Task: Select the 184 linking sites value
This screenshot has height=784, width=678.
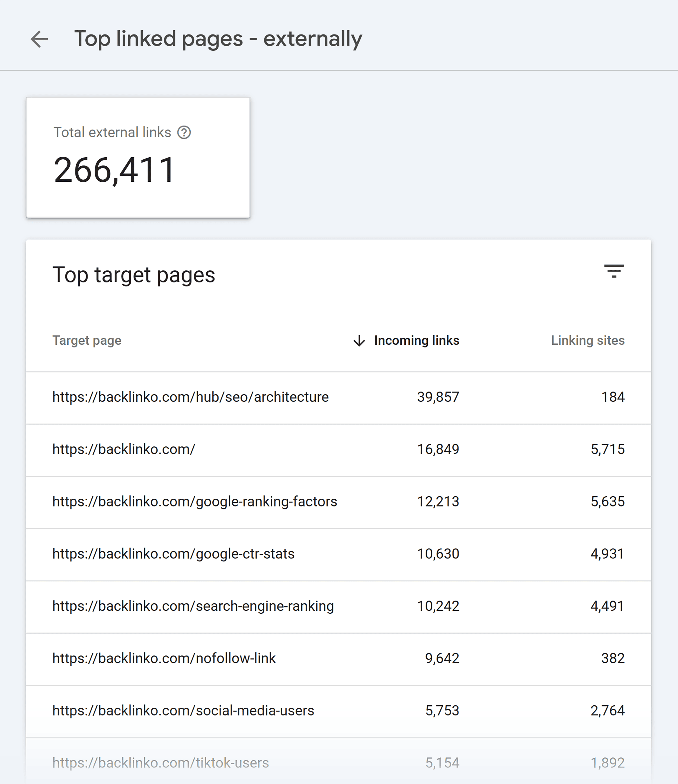Action: [613, 397]
